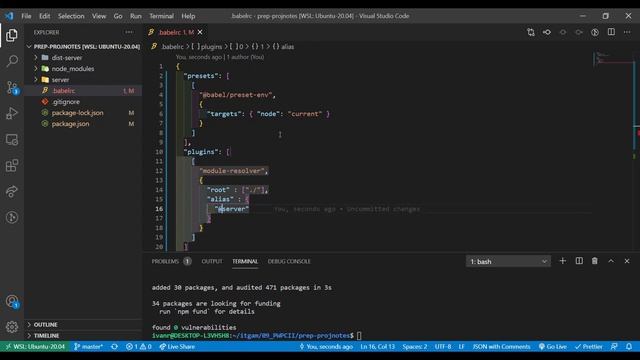Open Source Control view in activity bar
The image size is (640, 360).
point(12,87)
